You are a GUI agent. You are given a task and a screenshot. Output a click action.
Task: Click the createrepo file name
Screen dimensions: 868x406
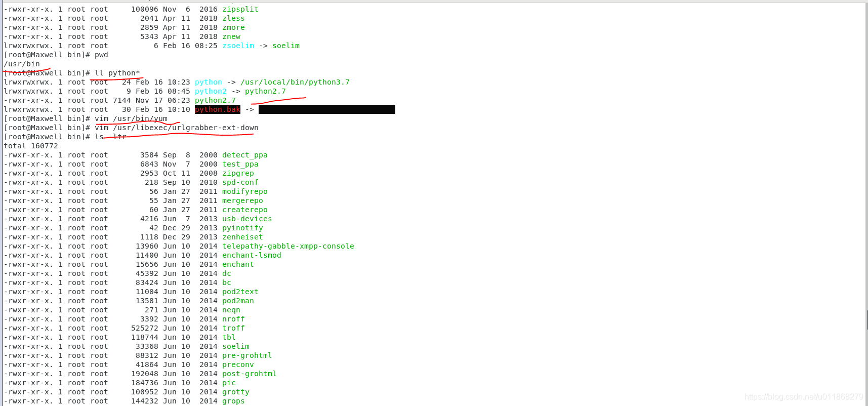[245, 210]
